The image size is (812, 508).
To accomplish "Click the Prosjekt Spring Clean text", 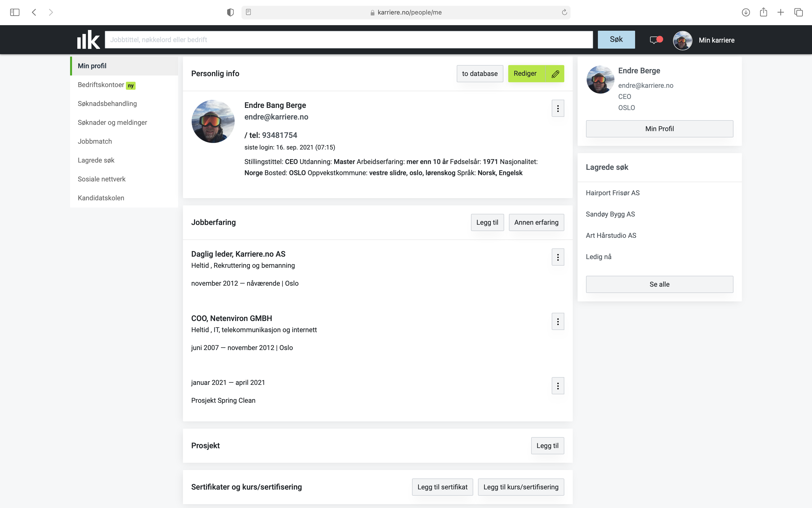I will tap(223, 401).
